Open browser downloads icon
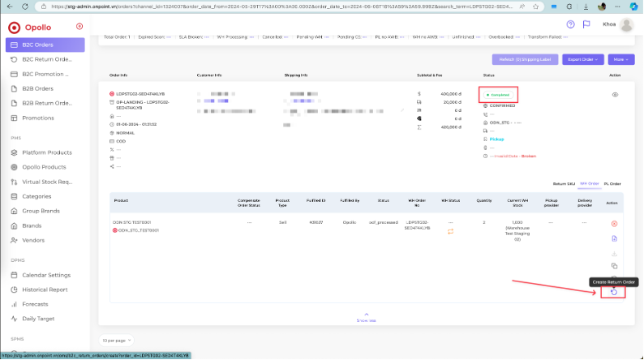Viewport: 644px width, 360px height. pos(586,6)
